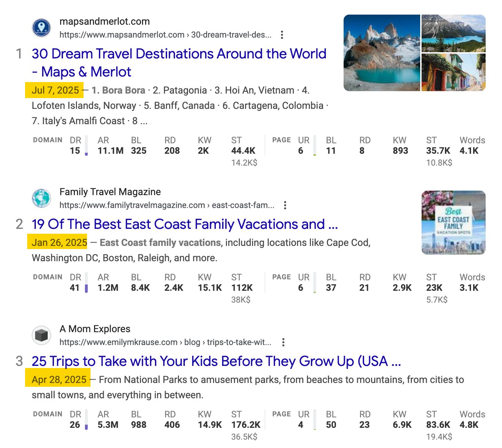Open '25 Trips to Take with Your Kids' result
The width and height of the screenshot is (502, 448).
216,361
